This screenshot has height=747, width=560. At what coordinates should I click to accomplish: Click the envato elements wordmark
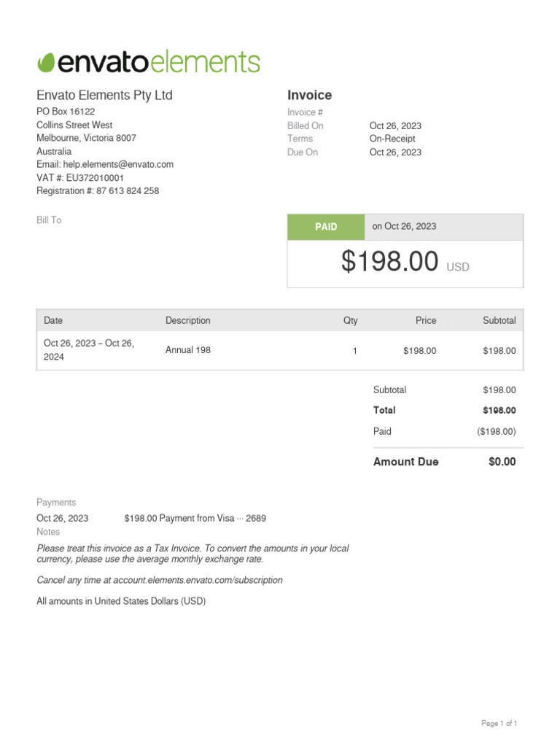click(x=158, y=63)
